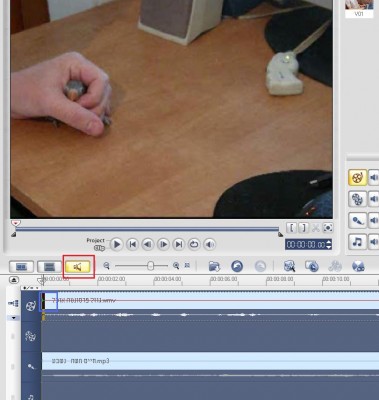Open the system volume control speaker
Image resolution: width=379 pixels, height=400 pixels.
(210, 244)
